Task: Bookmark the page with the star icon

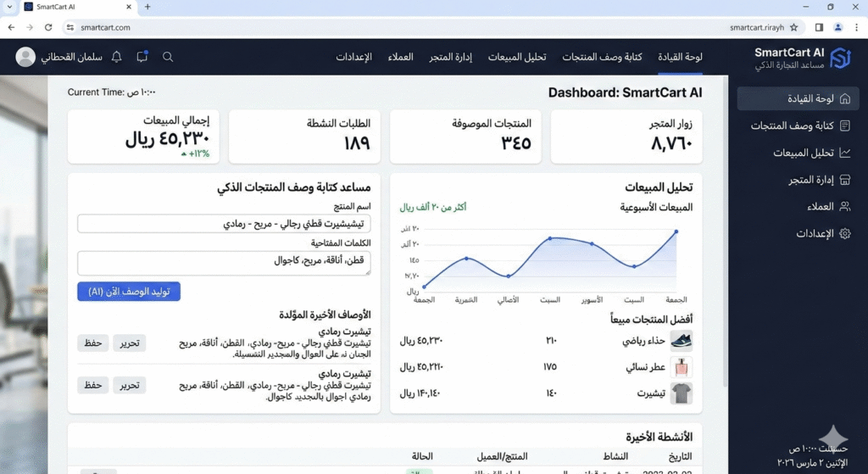Action: (x=793, y=27)
